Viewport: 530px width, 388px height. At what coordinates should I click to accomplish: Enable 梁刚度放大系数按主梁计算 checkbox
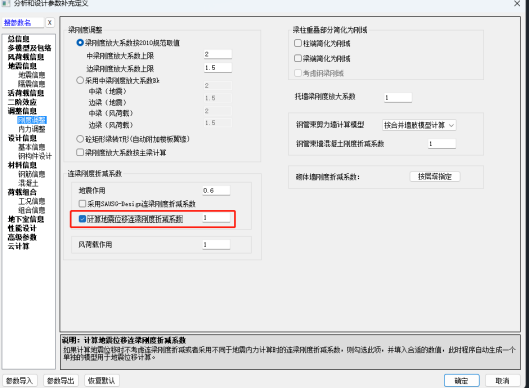[x=80, y=152]
